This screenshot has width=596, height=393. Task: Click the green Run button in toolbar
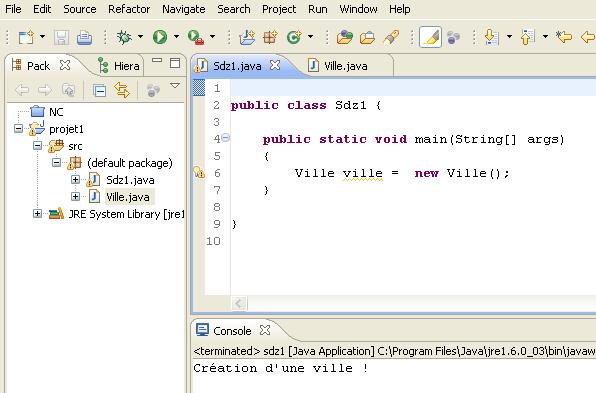[160, 37]
